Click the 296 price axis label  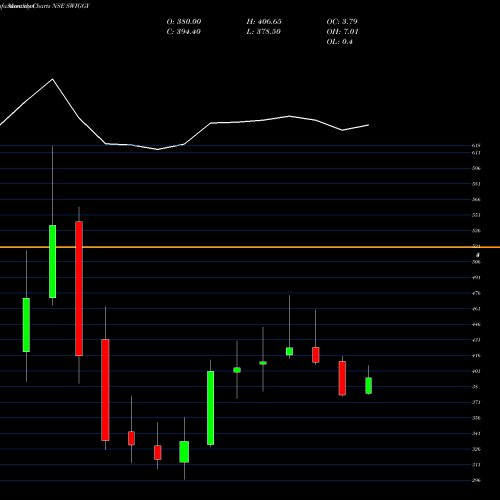pos(476,480)
